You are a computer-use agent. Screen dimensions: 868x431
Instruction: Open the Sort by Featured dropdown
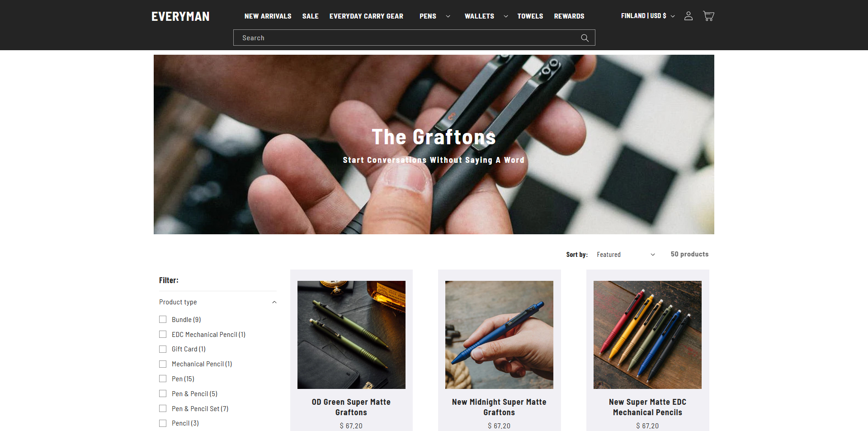tap(626, 255)
